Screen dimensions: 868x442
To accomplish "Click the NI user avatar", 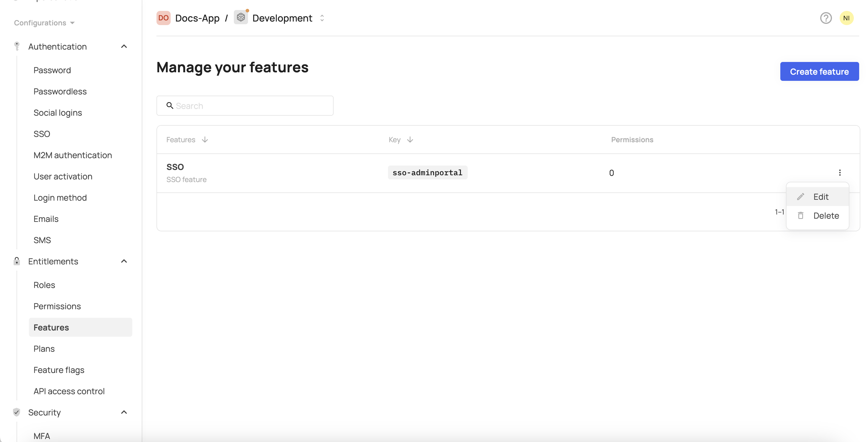I will pyautogui.click(x=847, y=18).
